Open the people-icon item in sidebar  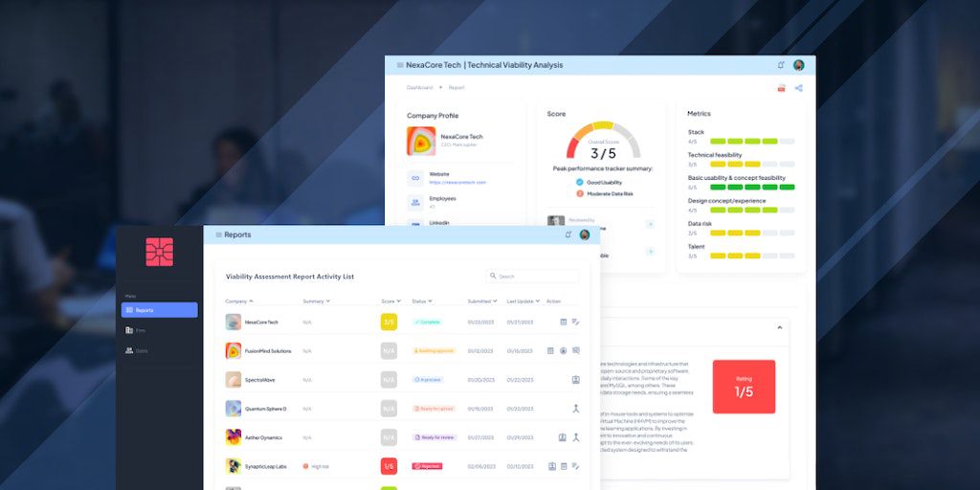click(129, 350)
